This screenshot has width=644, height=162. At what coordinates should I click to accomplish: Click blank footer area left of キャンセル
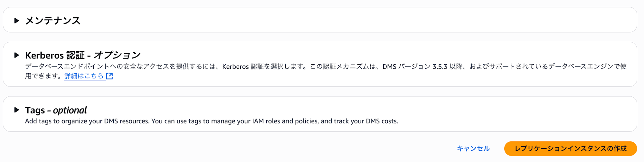pos(225,148)
